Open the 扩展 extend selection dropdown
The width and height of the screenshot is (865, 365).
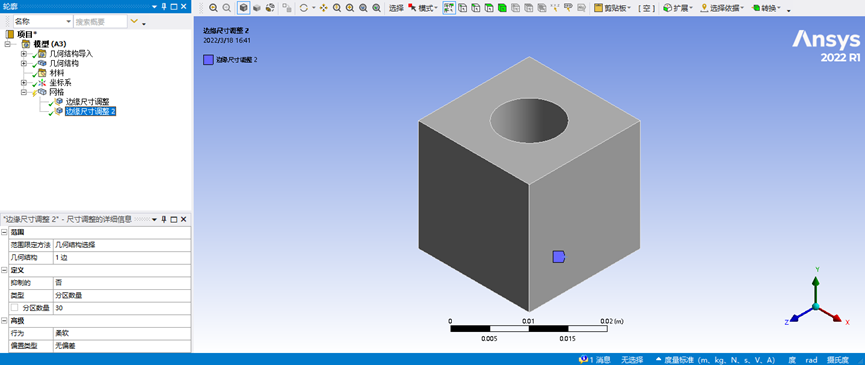click(x=678, y=8)
